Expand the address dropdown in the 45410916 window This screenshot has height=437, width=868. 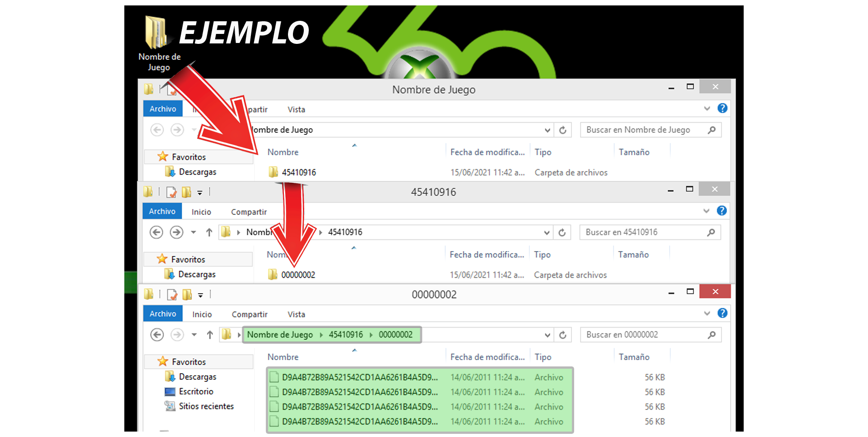(x=547, y=233)
